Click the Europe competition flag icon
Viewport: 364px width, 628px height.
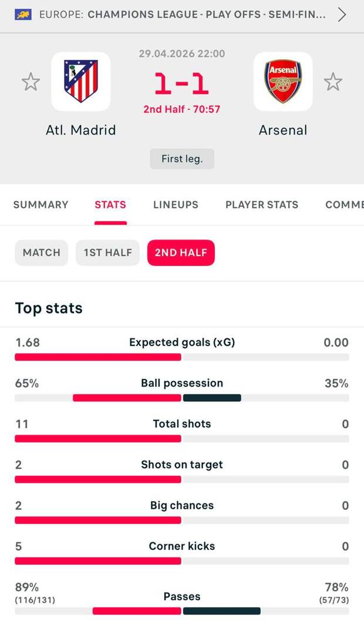[x=23, y=15]
